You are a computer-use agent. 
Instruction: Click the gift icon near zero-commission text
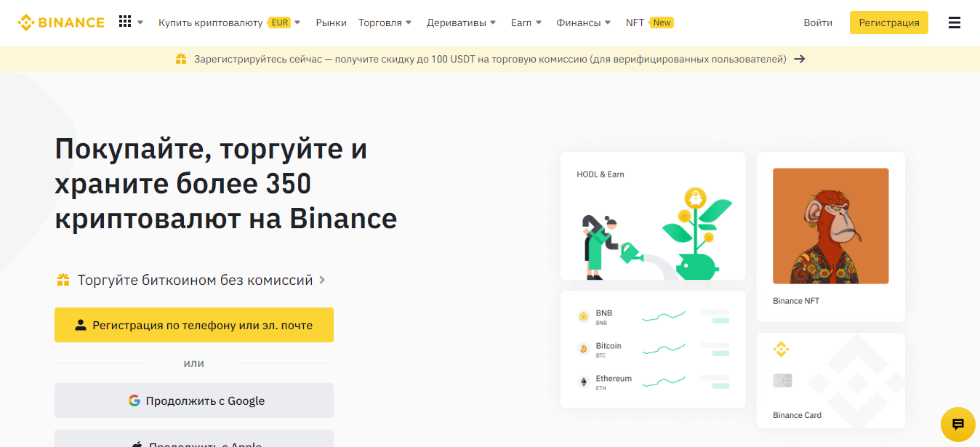(63, 280)
